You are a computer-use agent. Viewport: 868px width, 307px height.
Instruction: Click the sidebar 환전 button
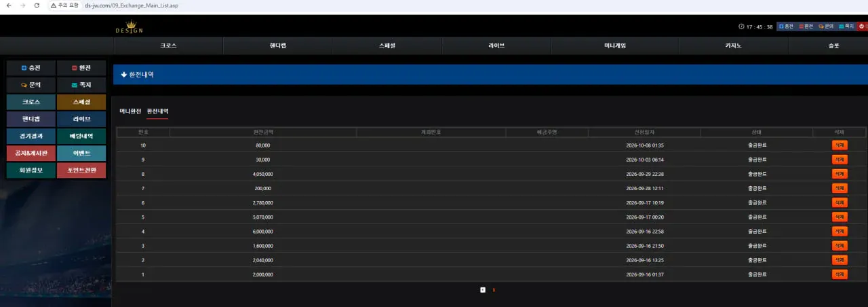point(81,68)
